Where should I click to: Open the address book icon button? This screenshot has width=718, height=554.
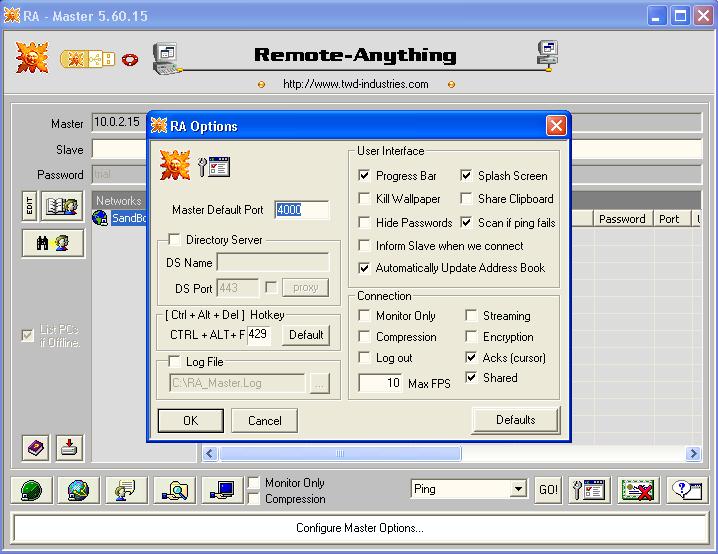pyautogui.click(x=62, y=206)
